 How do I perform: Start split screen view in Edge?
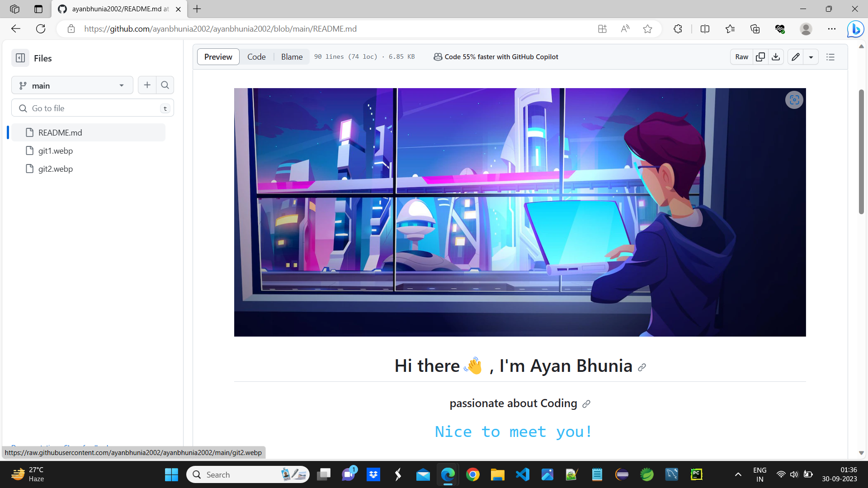tap(705, 28)
